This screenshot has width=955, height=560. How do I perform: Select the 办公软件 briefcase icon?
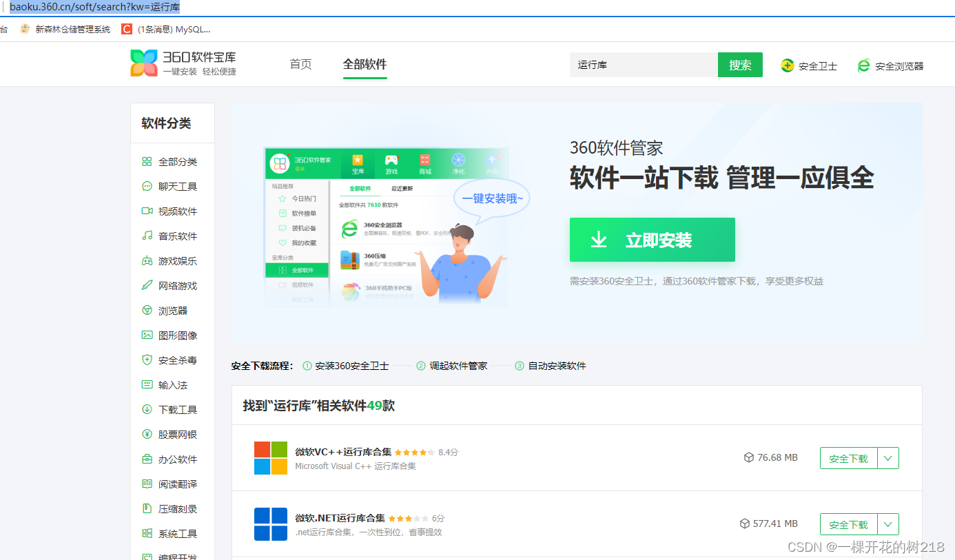point(147,459)
